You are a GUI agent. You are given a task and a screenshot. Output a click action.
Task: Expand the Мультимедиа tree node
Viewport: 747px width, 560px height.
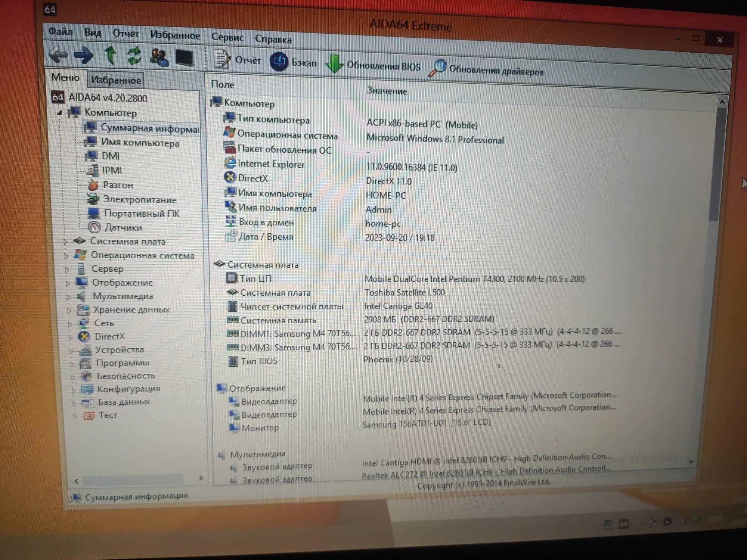tap(68, 297)
